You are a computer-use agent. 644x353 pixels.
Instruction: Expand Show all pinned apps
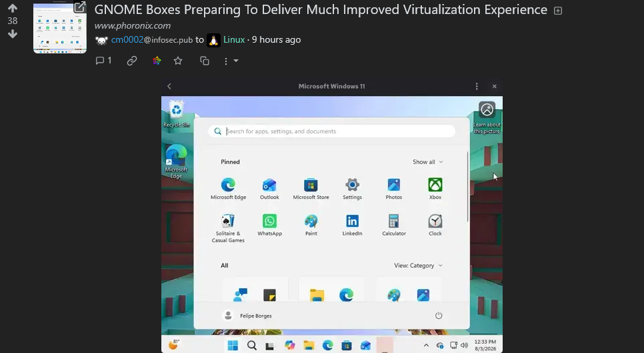tap(427, 162)
